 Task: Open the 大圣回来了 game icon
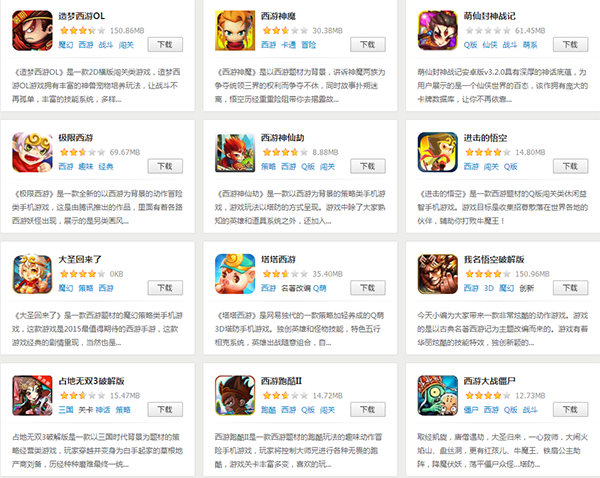32,274
